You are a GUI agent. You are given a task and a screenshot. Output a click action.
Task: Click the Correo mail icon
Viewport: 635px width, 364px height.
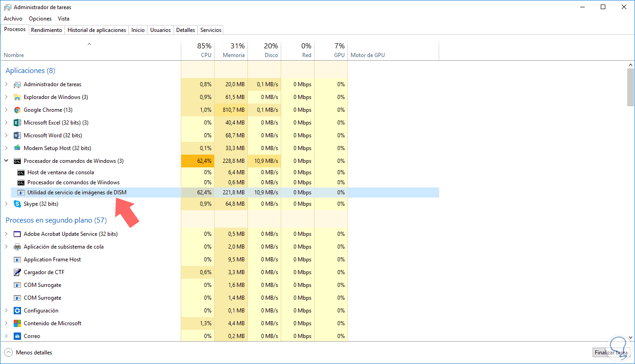click(17, 336)
